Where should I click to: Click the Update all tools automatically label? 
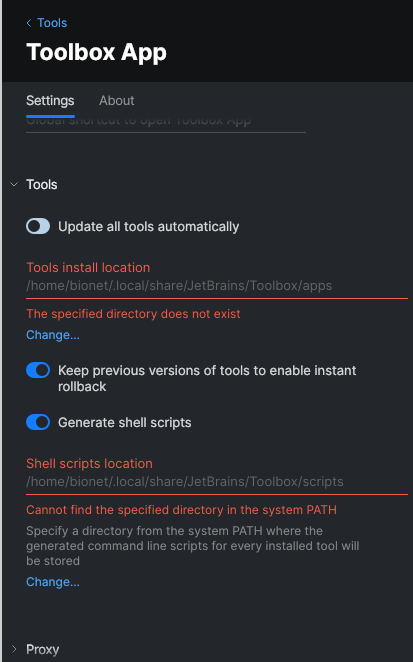point(149,227)
